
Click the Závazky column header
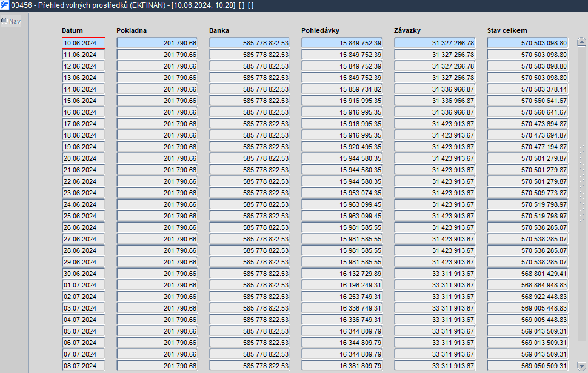pos(407,30)
